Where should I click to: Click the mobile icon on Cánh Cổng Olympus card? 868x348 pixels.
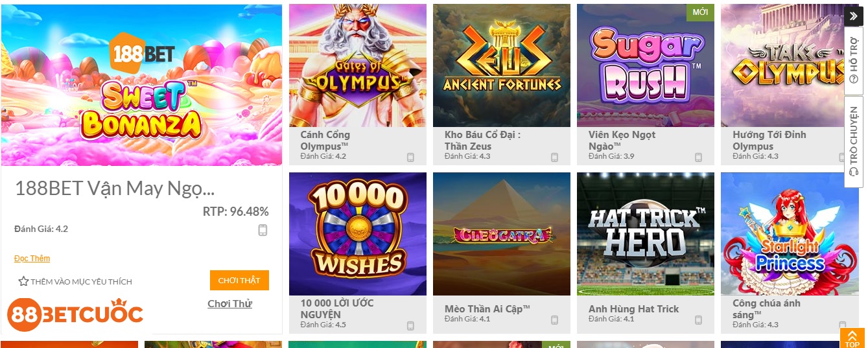click(410, 157)
